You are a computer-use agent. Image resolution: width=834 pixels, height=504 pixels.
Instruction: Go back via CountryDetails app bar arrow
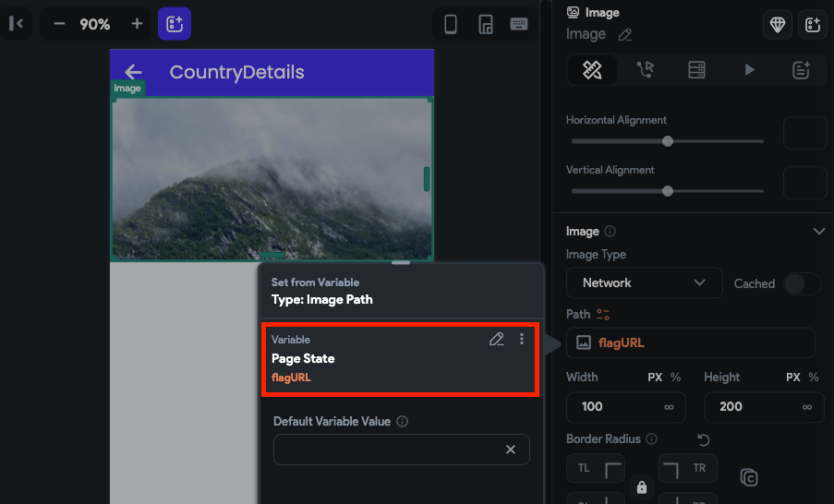133,72
